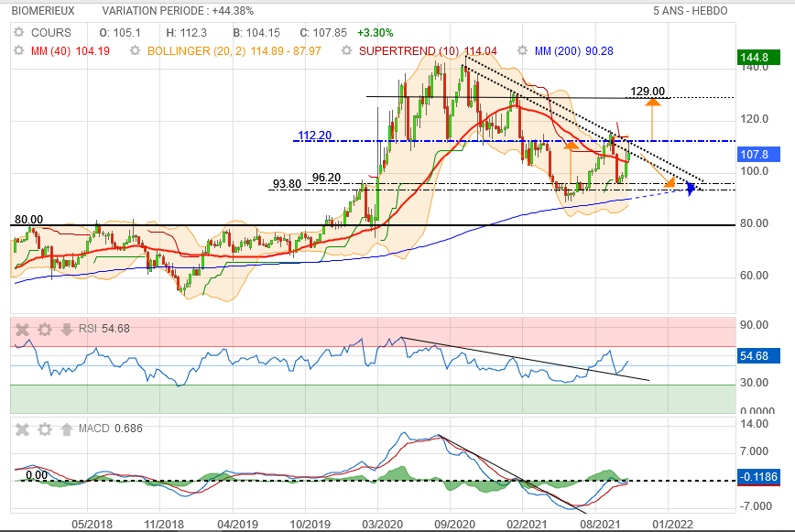
Task: Click VARIATION PERIODE : +44.38% text
Action: (x=178, y=11)
